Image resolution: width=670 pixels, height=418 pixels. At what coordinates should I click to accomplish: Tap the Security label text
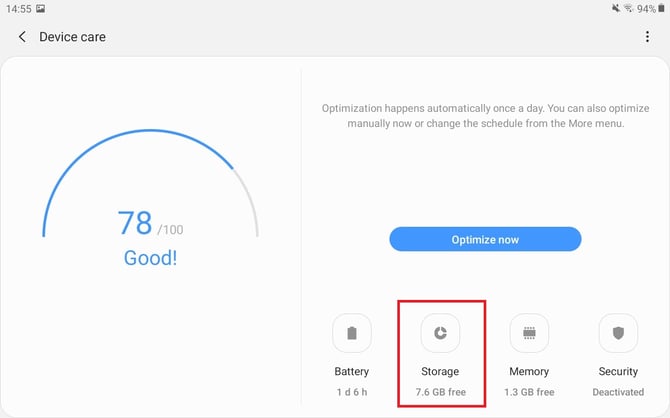pos(618,371)
